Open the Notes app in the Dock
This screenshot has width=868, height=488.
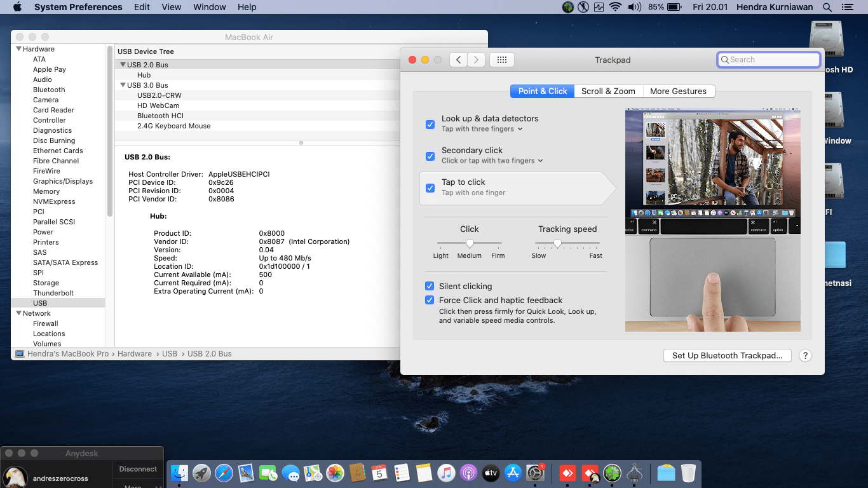pyautogui.click(x=424, y=473)
